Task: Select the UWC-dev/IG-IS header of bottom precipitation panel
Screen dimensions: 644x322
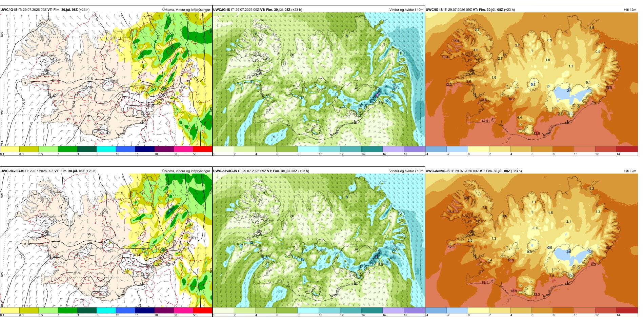Action: coord(12,171)
